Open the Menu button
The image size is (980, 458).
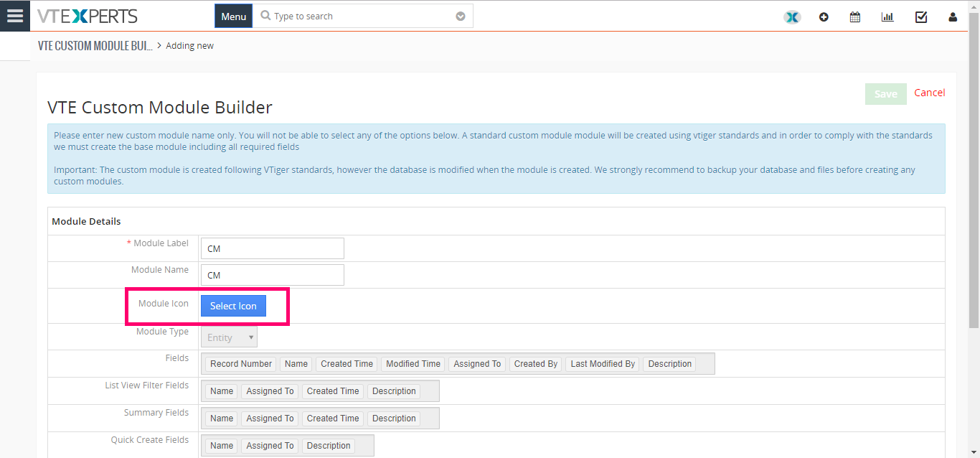tap(234, 16)
